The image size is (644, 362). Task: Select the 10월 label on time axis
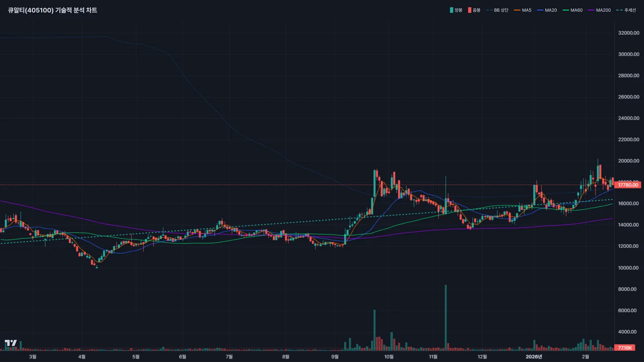389,357
